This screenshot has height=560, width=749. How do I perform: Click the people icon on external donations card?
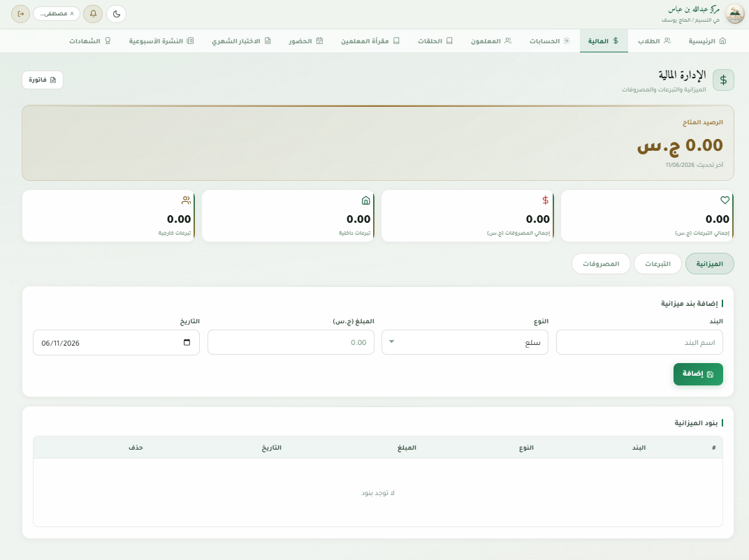tap(186, 200)
